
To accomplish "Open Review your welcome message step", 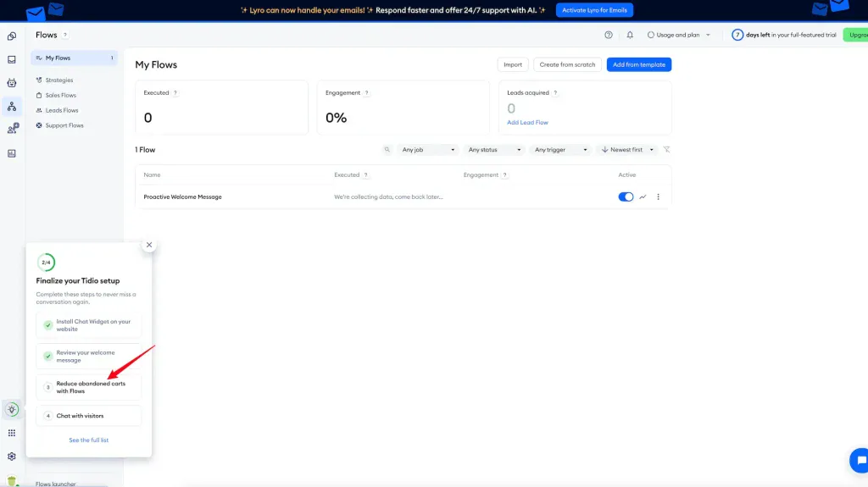I will pyautogui.click(x=88, y=357).
